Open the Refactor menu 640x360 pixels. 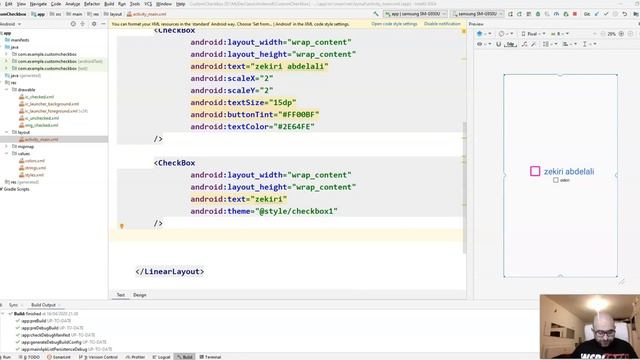[x=92, y=4]
